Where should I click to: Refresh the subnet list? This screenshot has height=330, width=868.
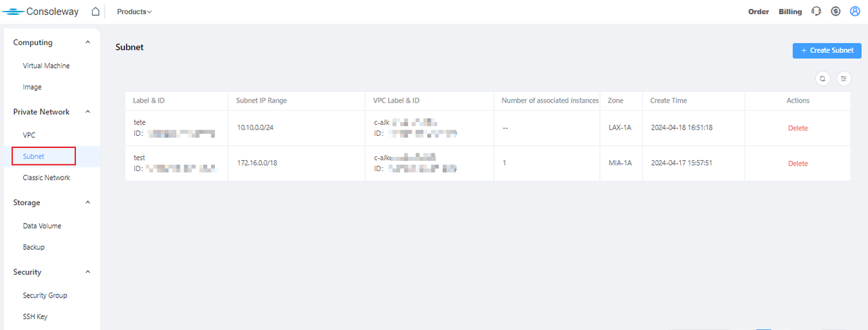tap(823, 79)
